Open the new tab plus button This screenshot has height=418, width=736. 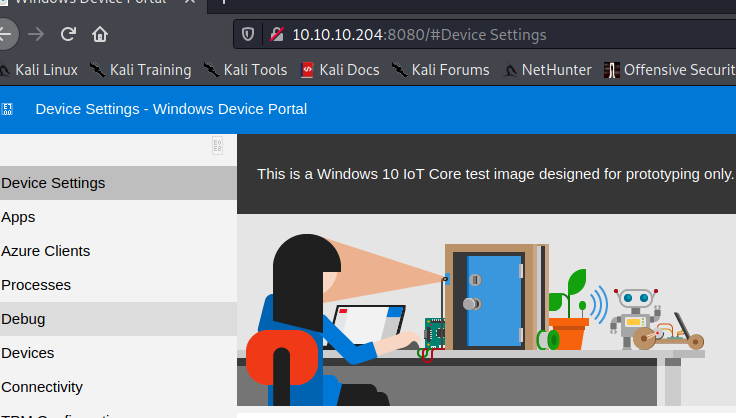tap(225, 3)
